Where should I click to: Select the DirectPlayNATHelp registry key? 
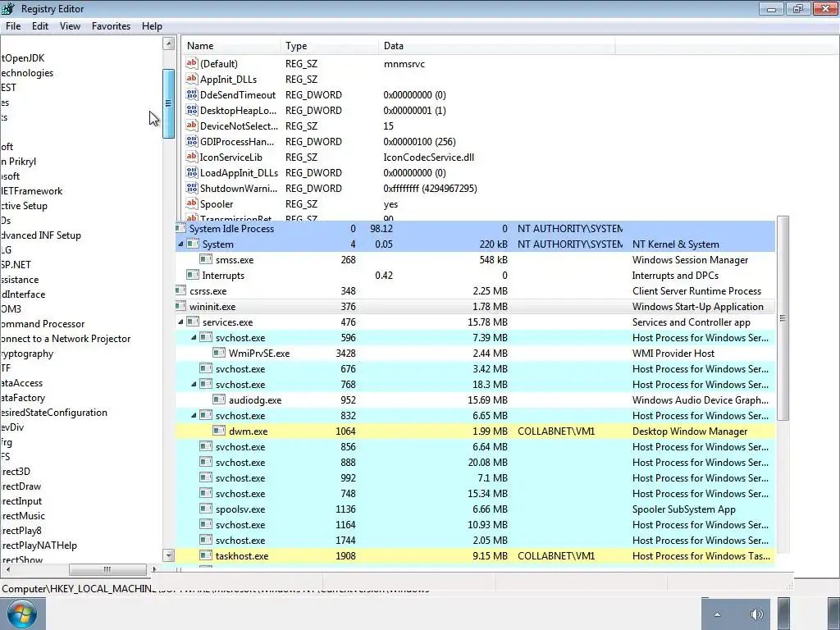click(x=39, y=546)
